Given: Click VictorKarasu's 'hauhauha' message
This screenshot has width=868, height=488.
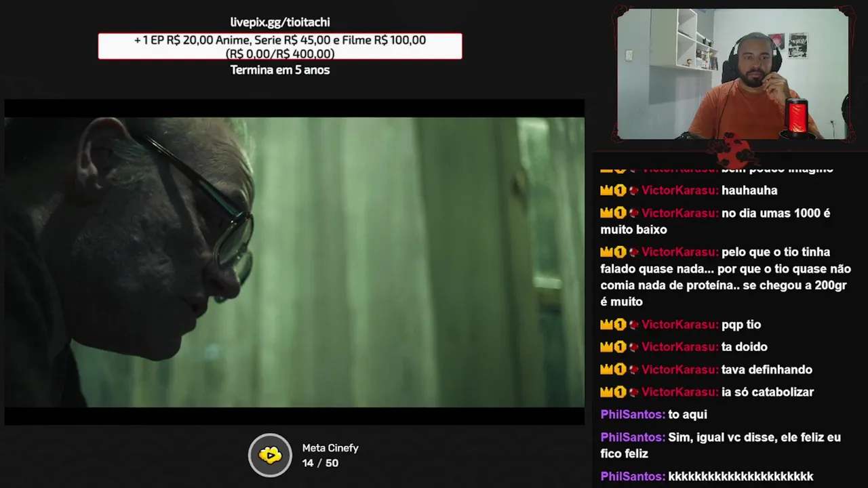Looking at the screenshot, I should pos(688,190).
